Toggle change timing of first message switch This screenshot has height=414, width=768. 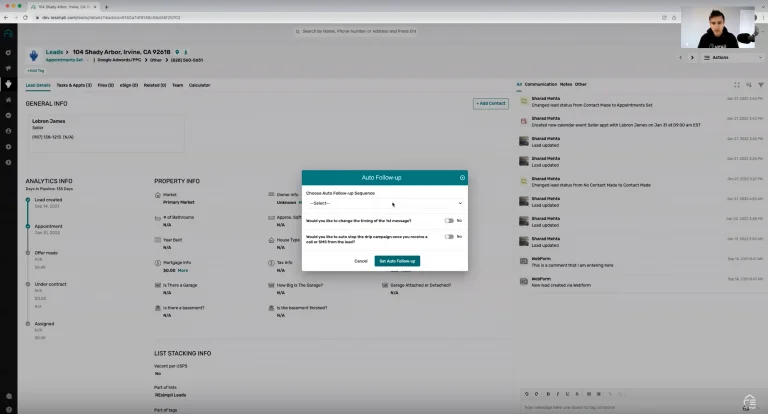[449, 220]
